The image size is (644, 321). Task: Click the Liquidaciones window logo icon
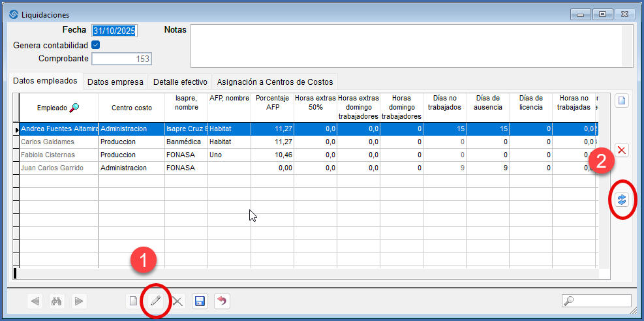pos(14,14)
